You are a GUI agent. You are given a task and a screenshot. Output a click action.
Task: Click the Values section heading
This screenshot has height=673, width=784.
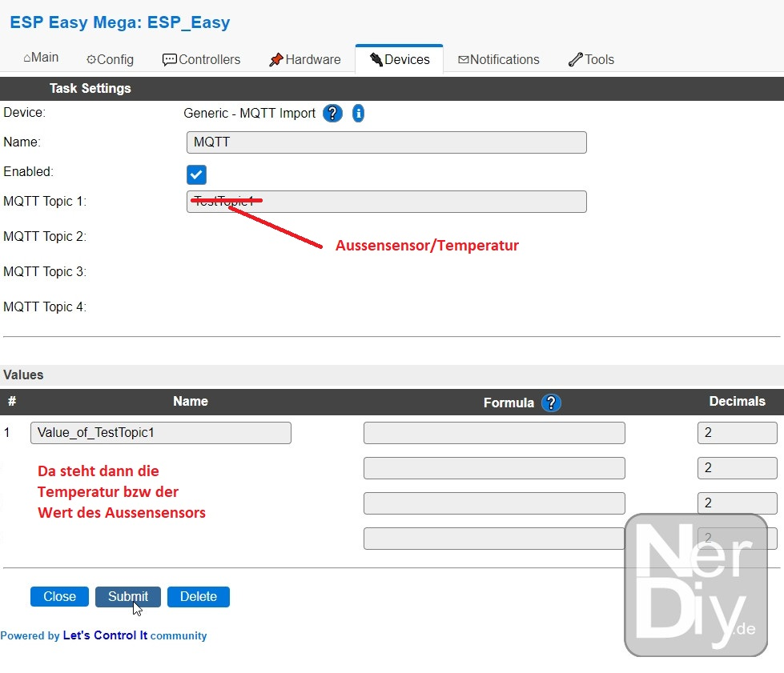point(23,375)
